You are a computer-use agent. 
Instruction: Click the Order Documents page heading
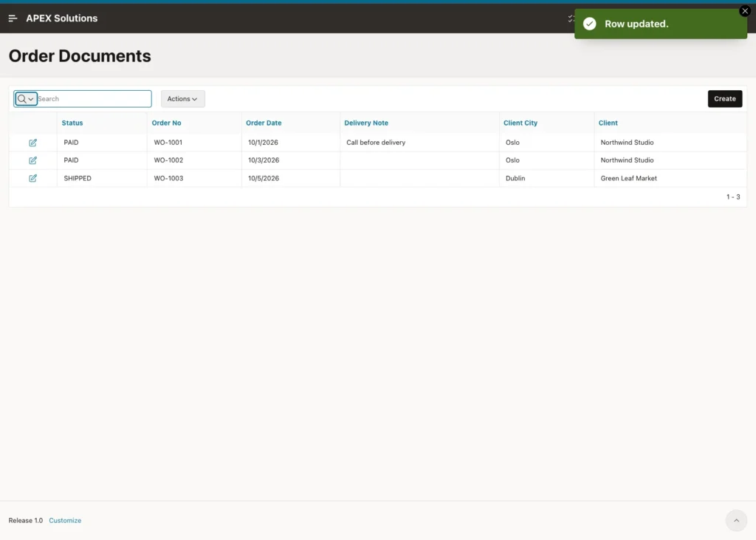coord(80,56)
